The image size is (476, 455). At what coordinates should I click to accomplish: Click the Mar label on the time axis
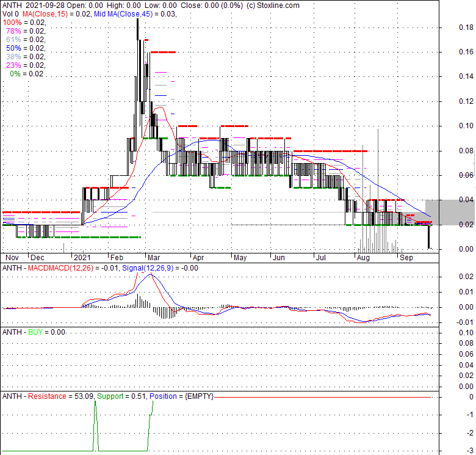154,258
